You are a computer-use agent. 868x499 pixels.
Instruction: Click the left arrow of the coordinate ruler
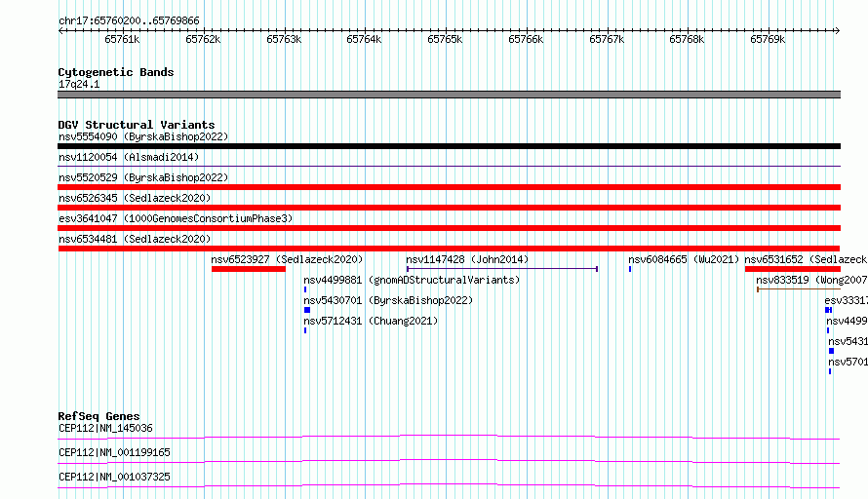tap(60, 30)
